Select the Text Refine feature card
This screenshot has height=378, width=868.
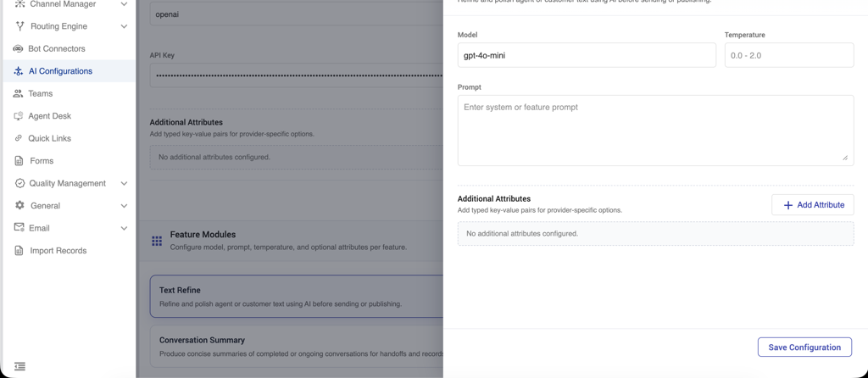[297, 297]
